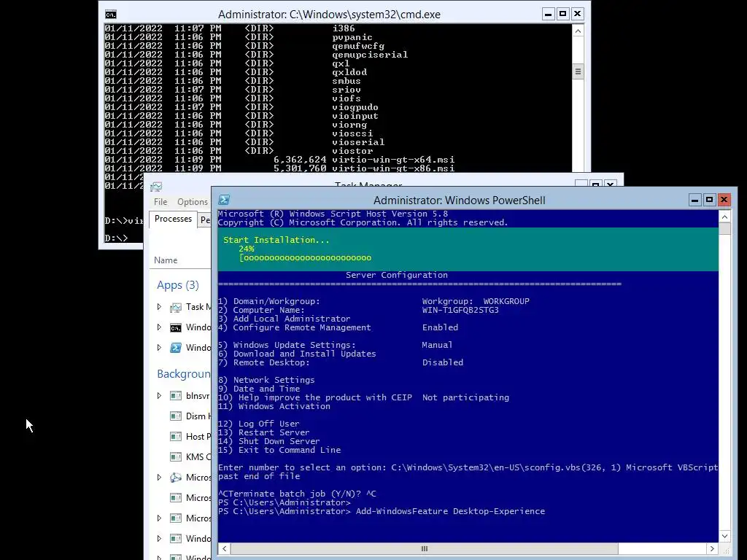Select the Task Manager app row icon
This screenshot has height=560, width=747.
click(x=176, y=307)
